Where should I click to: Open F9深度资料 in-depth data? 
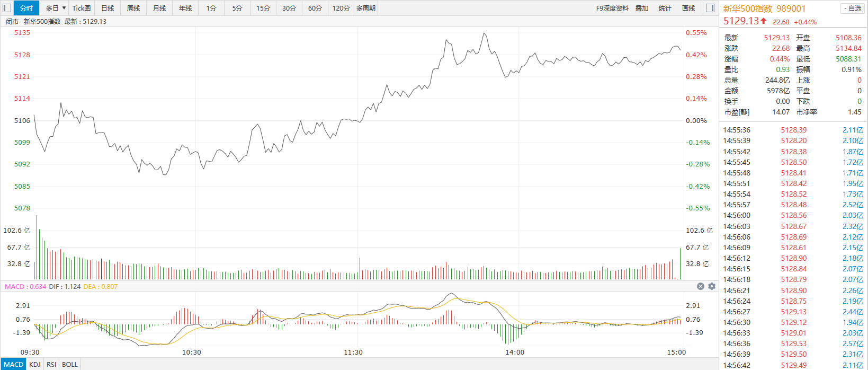pos(612,8)
